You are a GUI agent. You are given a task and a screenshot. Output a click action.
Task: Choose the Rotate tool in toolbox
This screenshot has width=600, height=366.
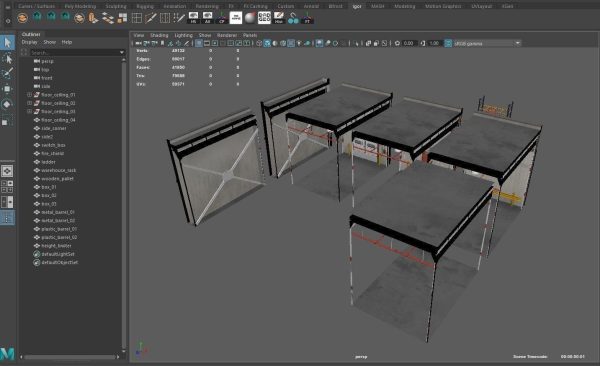[7, 104]
